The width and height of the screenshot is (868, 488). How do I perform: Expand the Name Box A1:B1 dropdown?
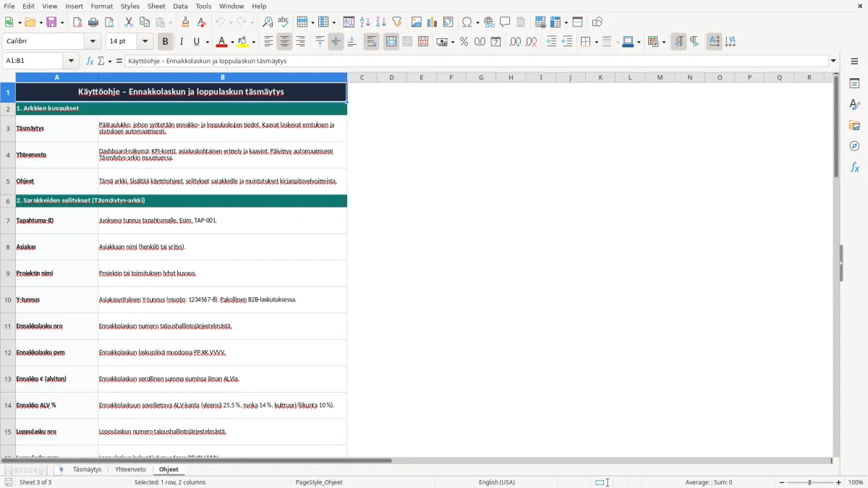coord(71,61)
